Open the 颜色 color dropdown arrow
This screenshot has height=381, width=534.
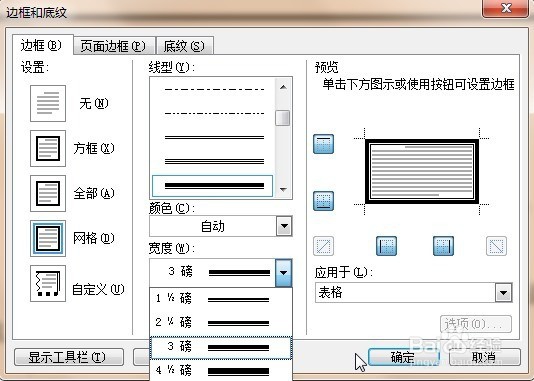tap(284, 226)
